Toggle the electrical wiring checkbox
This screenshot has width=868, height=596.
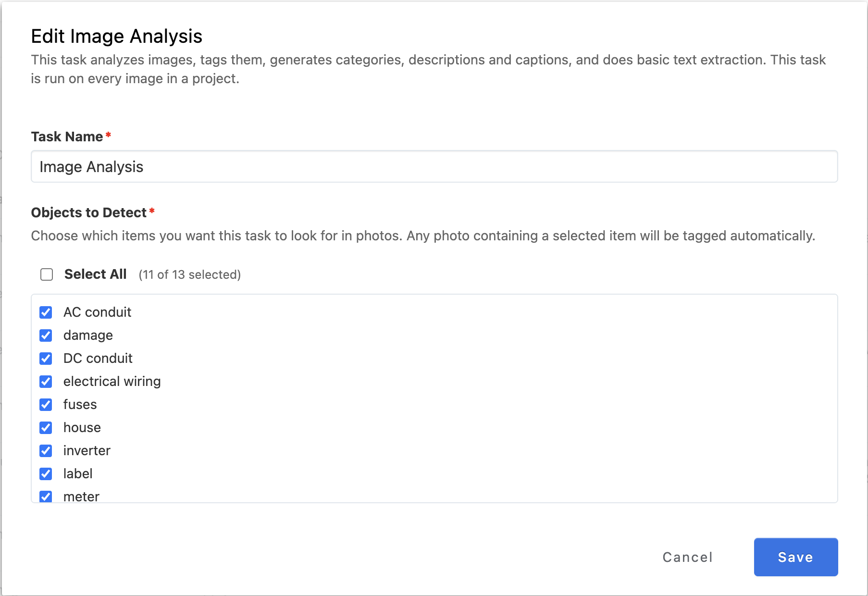(46, 382)
